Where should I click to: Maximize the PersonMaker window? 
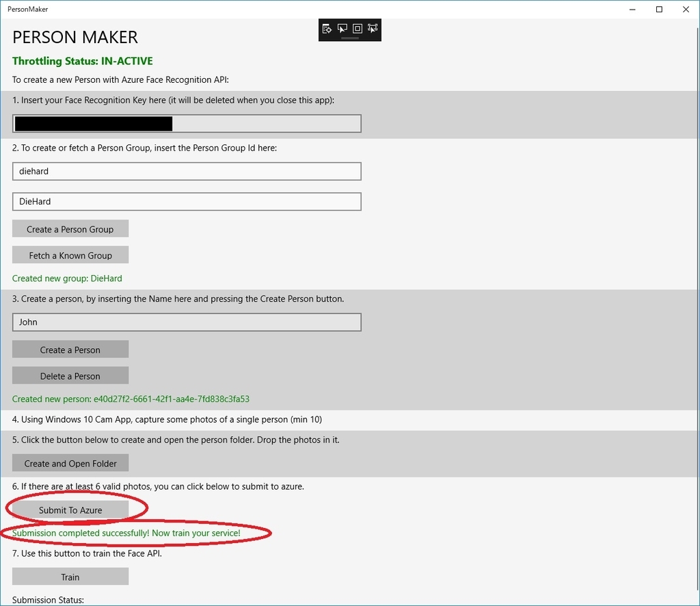pos(659,10)
